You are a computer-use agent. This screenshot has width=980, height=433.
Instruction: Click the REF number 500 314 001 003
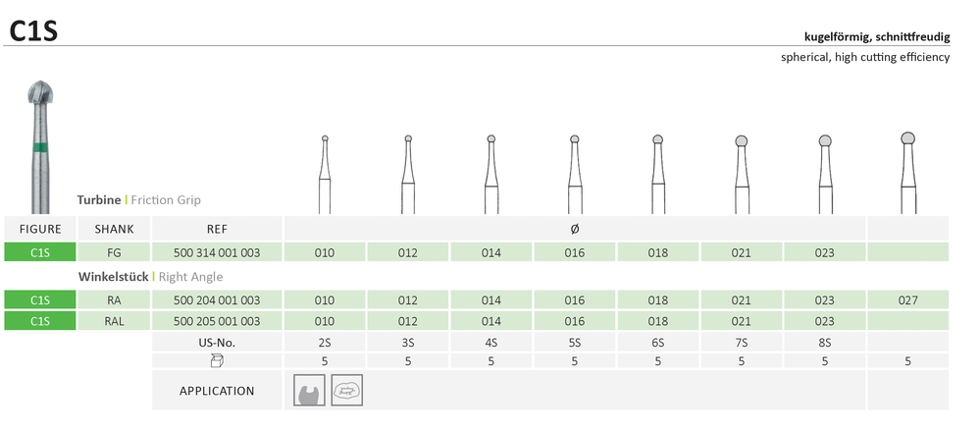(x=217, y=252)
